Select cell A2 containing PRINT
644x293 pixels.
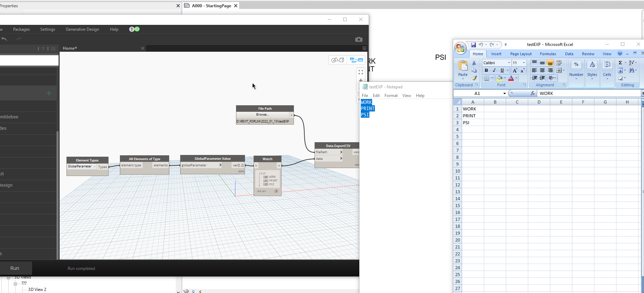click(x=472, y=116)
